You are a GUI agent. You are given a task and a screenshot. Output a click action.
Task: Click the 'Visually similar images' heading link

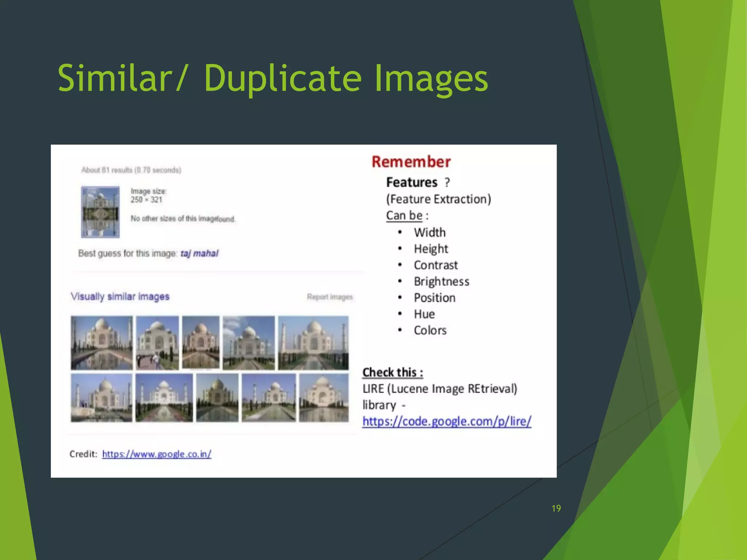120,296
